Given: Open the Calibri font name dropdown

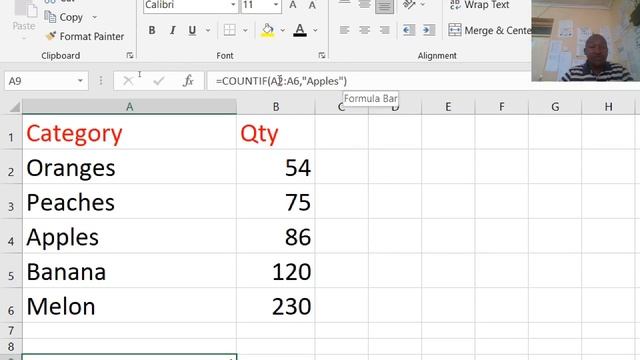Looking at the screenshot, I should pos(233,5).
